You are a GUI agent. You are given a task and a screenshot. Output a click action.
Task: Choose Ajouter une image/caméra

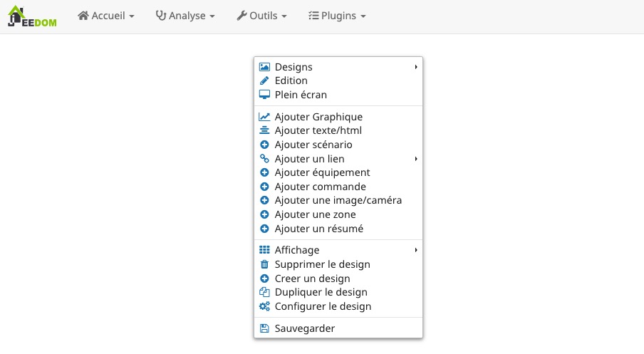(338, 201)
